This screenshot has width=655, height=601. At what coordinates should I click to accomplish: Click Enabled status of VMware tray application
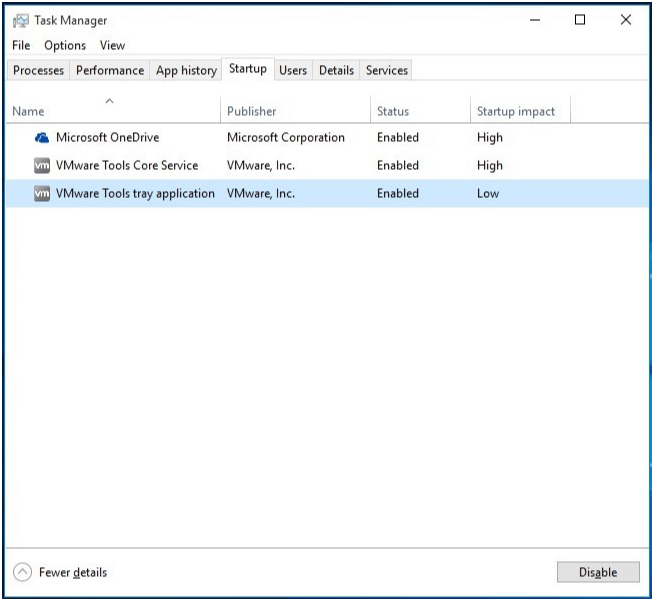pos(398,193)
